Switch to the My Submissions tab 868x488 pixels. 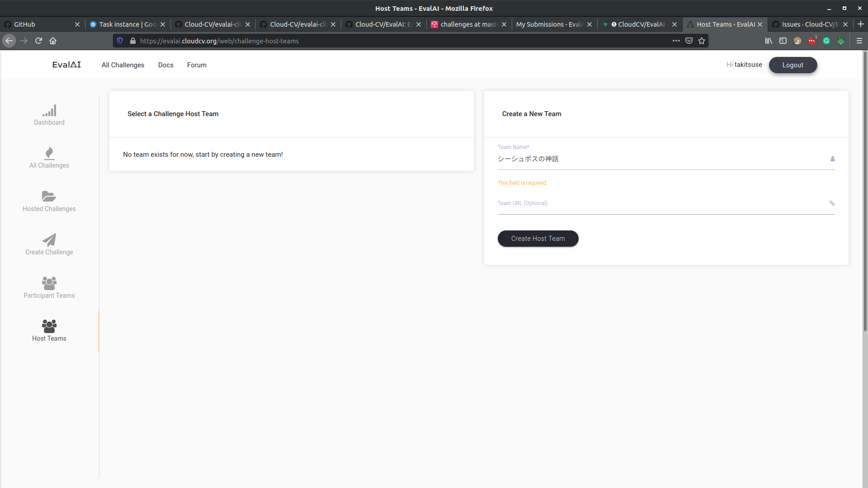[547, 24]
